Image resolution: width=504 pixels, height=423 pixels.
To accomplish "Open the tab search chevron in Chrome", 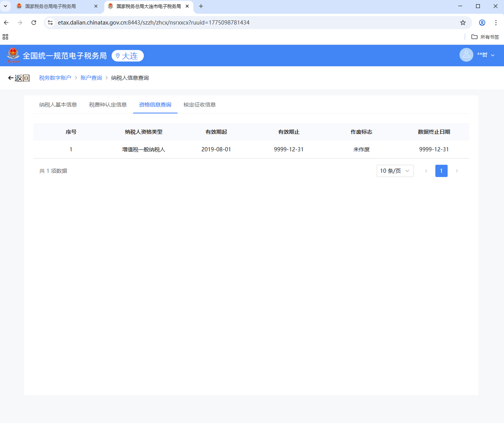I will click(x=5, y=6).
